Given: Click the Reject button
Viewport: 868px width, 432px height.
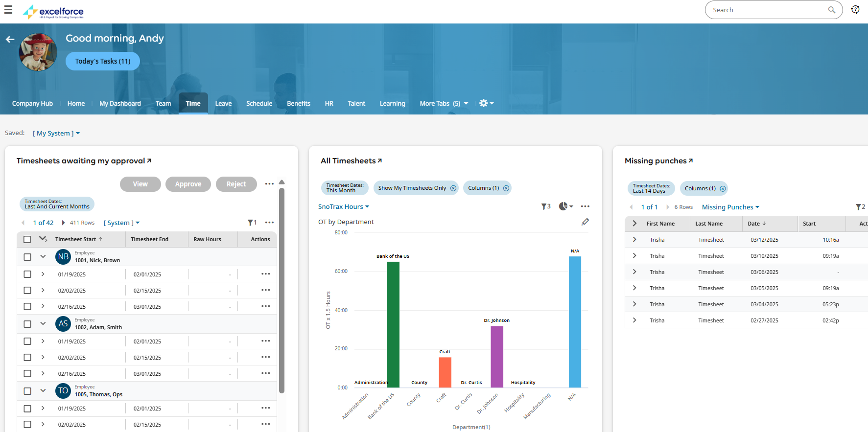Looking at the screenshot, I should [236, 184].
